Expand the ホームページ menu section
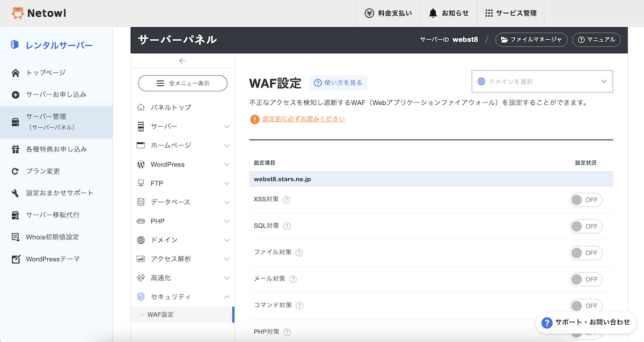 (x=182, y=145)
